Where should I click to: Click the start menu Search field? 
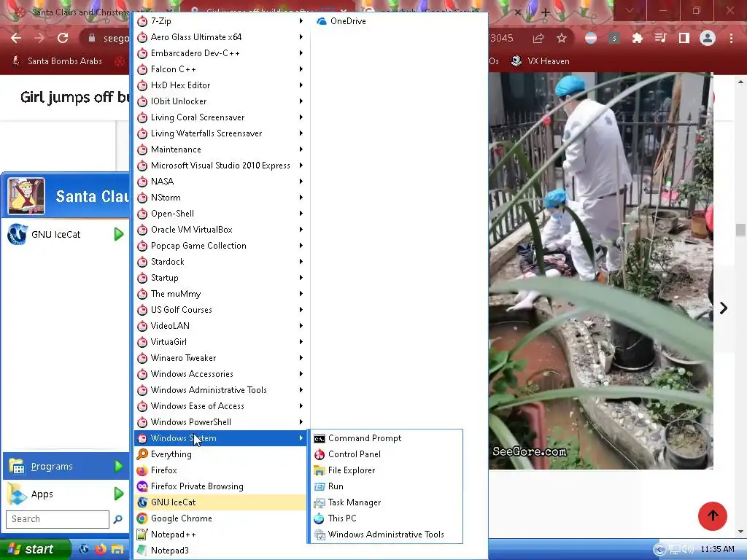[58, 519]
